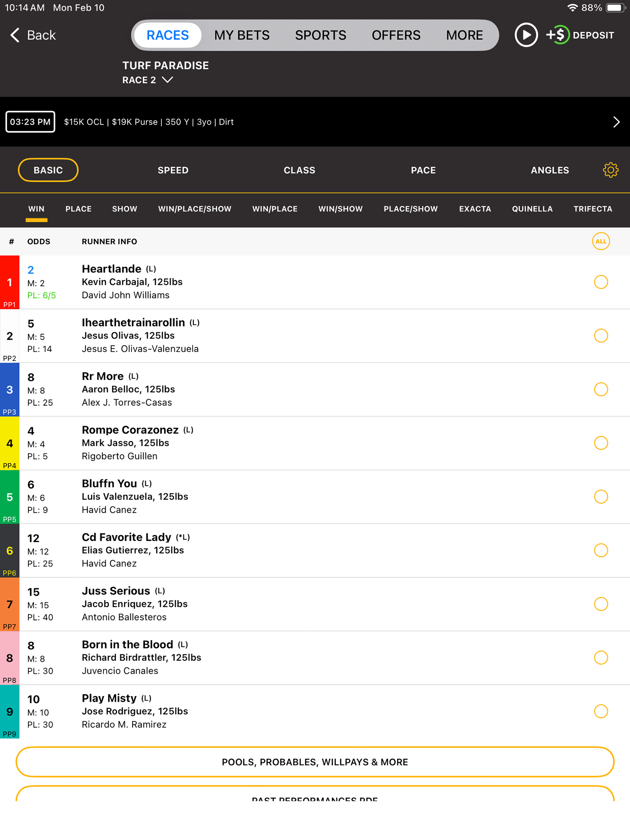This screenshot has height=840, width=630.
Task: Open Pools, Probables, Willpays & More
Action: (315, 762)
